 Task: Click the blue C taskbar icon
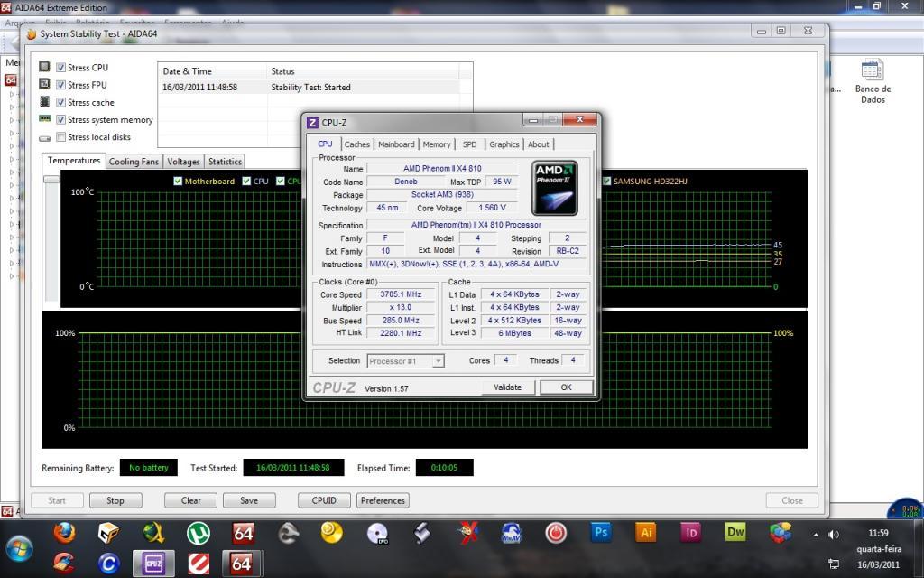coord(109,564)
